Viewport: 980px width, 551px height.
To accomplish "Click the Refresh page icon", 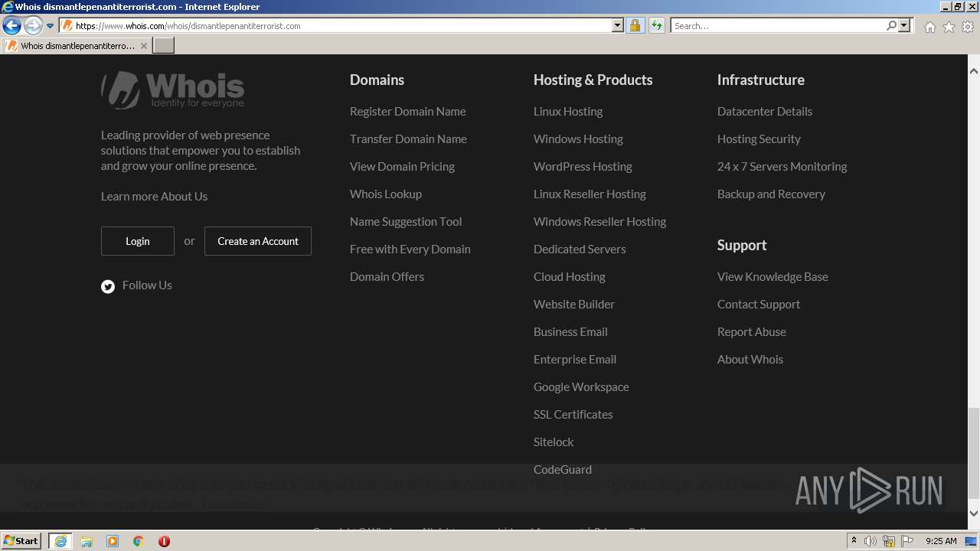I will pyautogui.click(x=657, y=25).
